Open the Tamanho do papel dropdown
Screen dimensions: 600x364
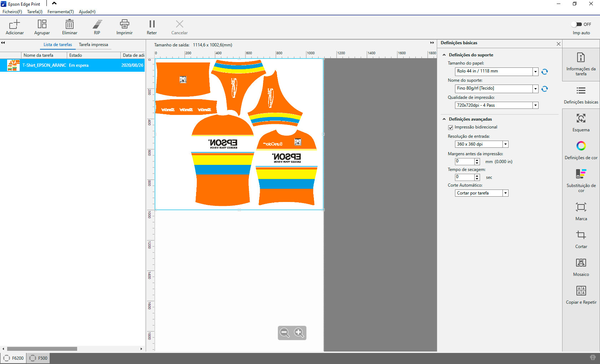[x=535, y=72]
